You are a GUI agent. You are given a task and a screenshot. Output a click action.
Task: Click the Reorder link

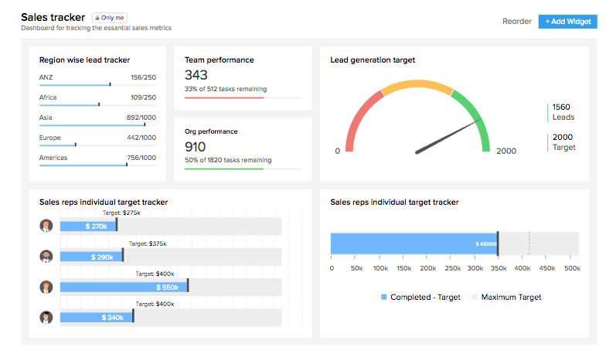(x=516, y=22)
